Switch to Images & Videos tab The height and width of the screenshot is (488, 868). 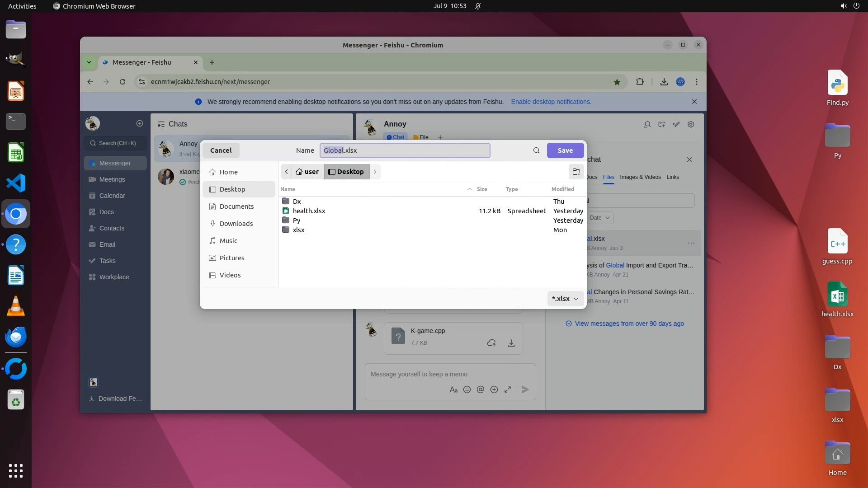[640, 177]
